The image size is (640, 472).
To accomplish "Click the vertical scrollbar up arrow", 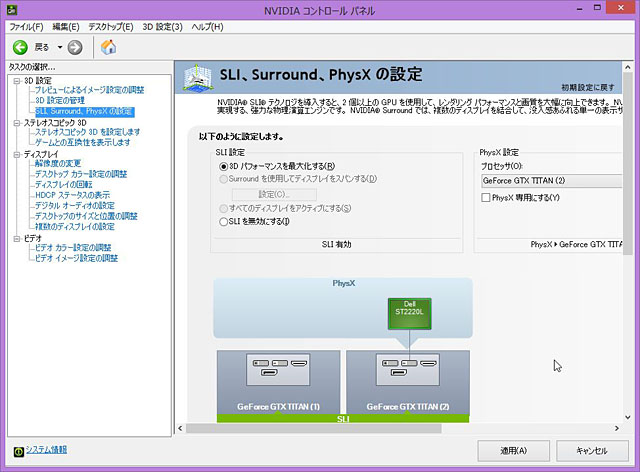I will (628, 67).
